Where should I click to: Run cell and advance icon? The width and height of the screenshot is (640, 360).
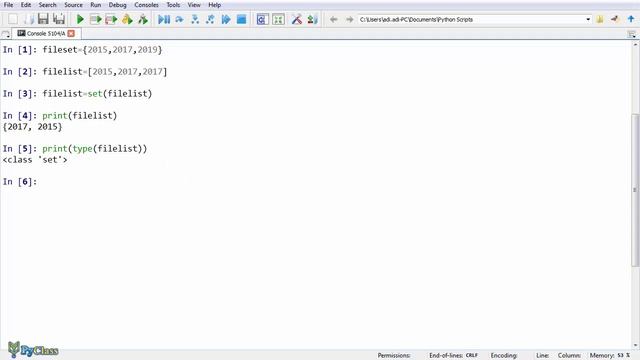point(111,19)
